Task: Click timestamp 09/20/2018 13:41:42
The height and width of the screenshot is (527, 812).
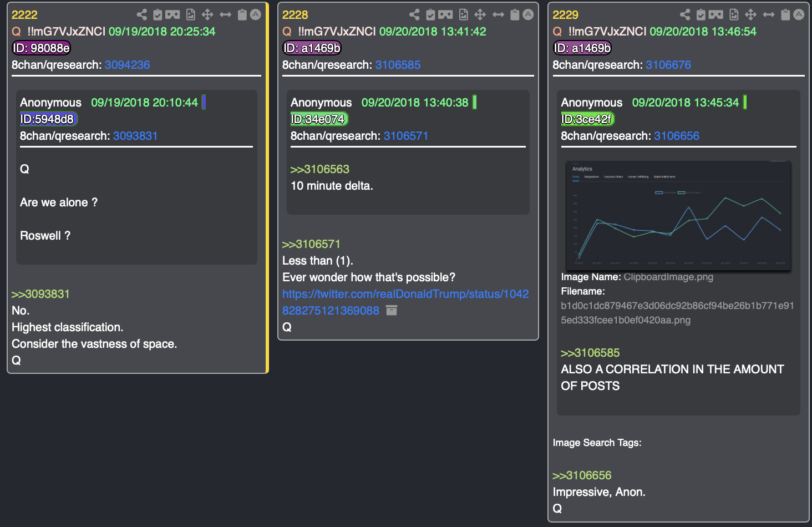Action: click(433, 32)
